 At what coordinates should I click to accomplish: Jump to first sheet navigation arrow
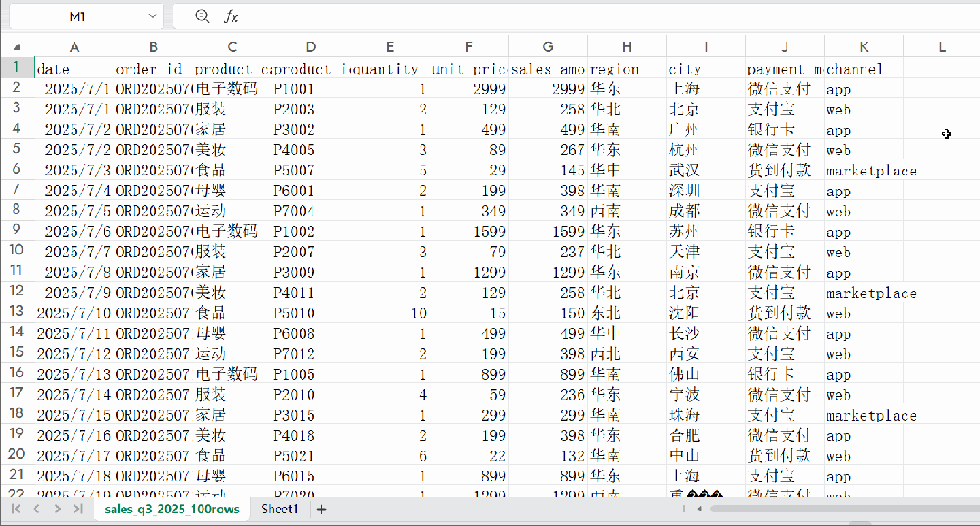point(15,509)
